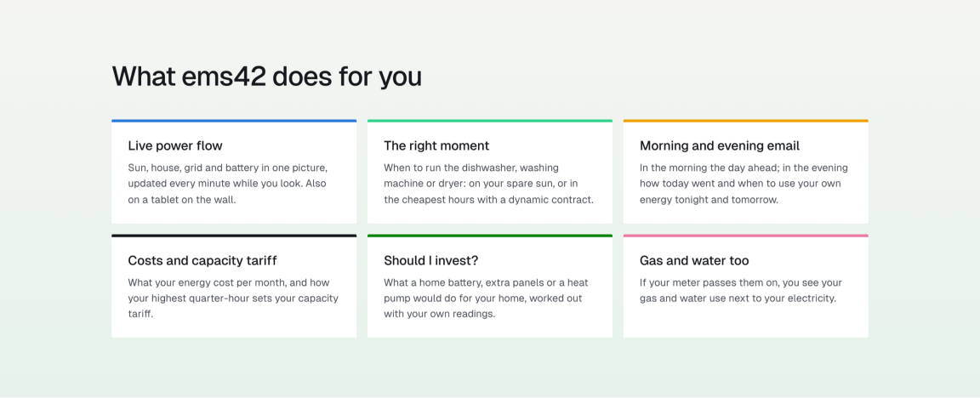Image resolution: width=980 pixels, height=398 pixels.
Task: Click text about running the dishwasher
Action: 489,184
